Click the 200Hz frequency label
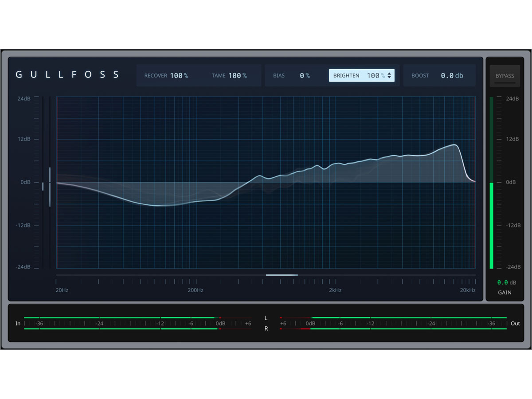This screenshot has width=532, height=399. pyautogui.click(x=196, y=290)
